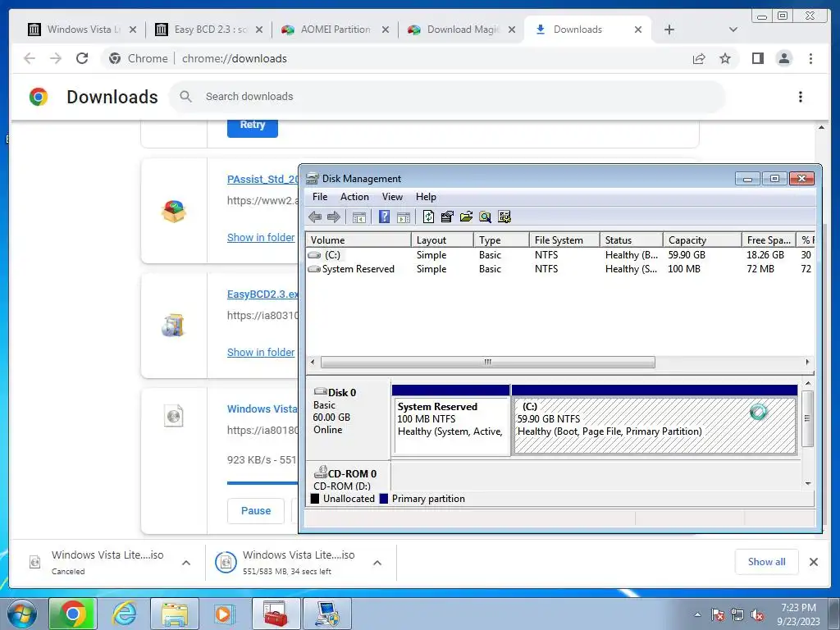
Task: Open the Action menu in Disk Management
Action: (x=354, y=197)
